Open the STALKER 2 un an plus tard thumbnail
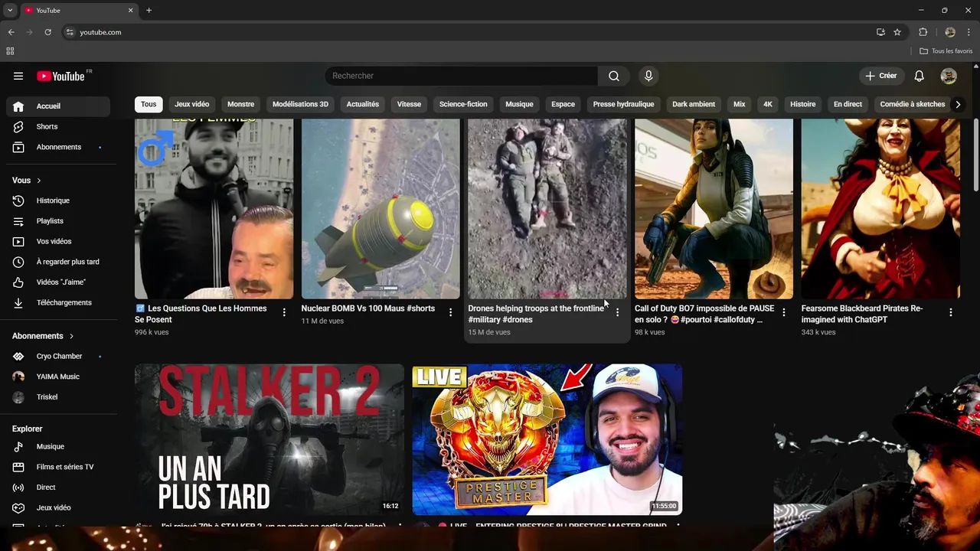This screenshot has height=551, width=980. point(269,439)
